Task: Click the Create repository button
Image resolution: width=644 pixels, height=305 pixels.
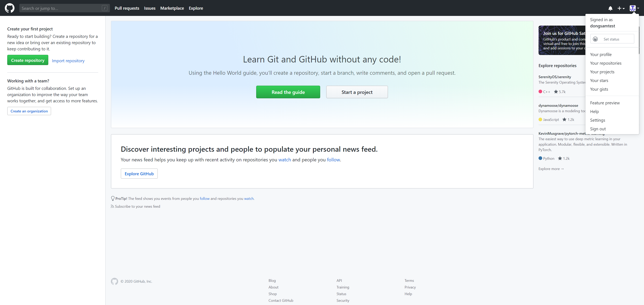Action: [x=28, y=60]
